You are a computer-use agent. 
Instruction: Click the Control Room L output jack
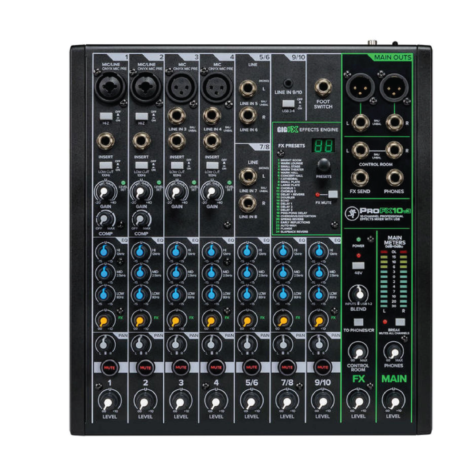(360, 150)
